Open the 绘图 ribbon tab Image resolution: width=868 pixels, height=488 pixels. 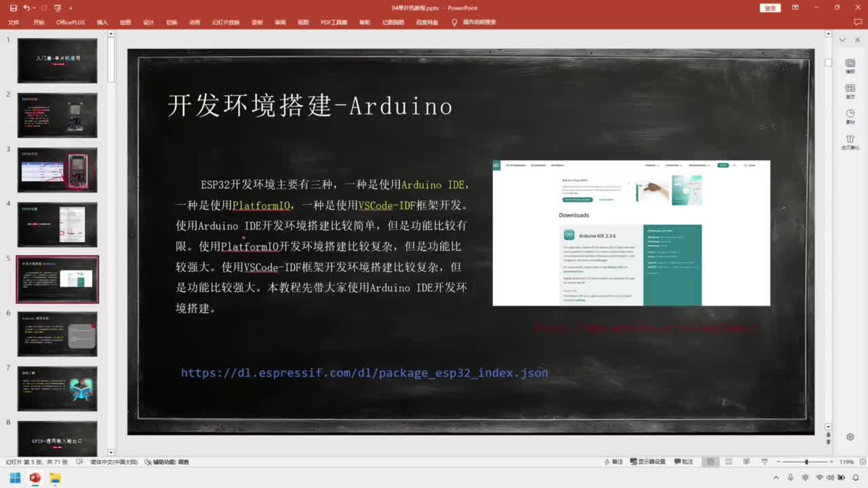(x=125, y=22)
